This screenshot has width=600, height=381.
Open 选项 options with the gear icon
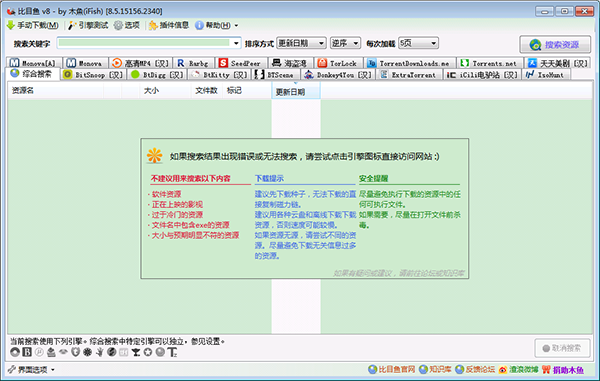point(127,25)
